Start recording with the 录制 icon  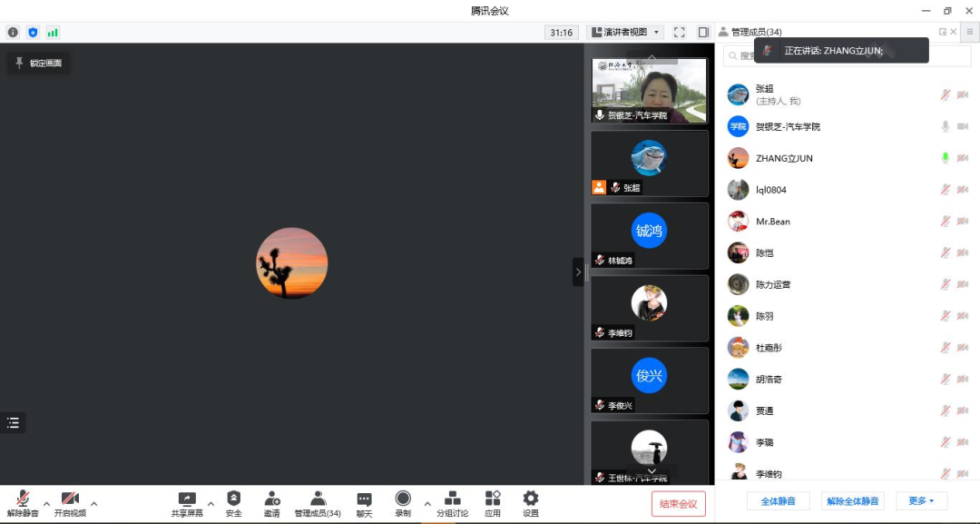coord(402,503)
